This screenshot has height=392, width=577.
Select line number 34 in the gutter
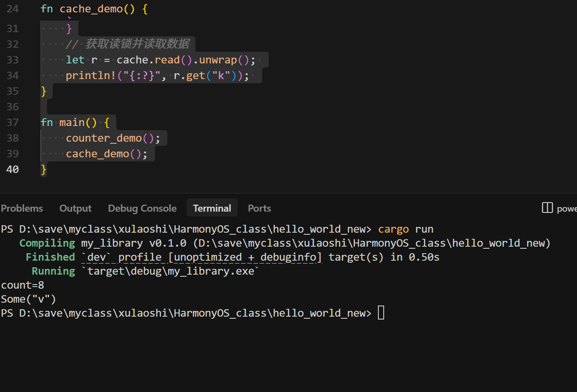(13, 76)
